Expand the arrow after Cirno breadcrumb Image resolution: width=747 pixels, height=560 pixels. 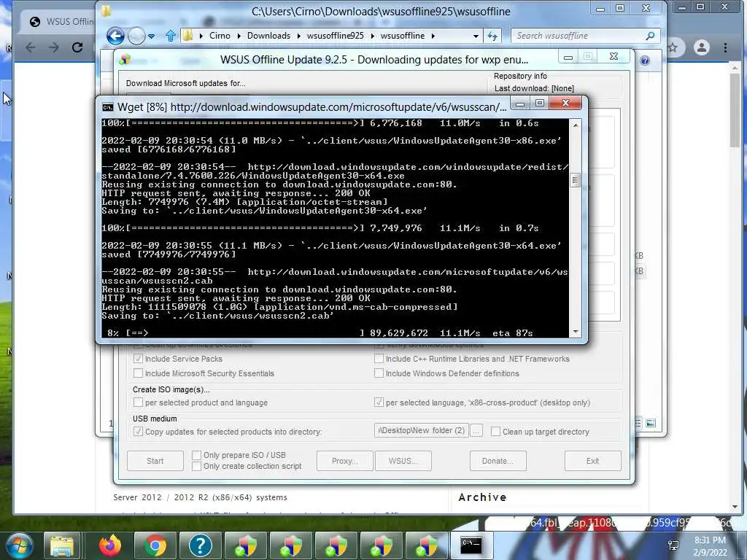pos(239,36)
